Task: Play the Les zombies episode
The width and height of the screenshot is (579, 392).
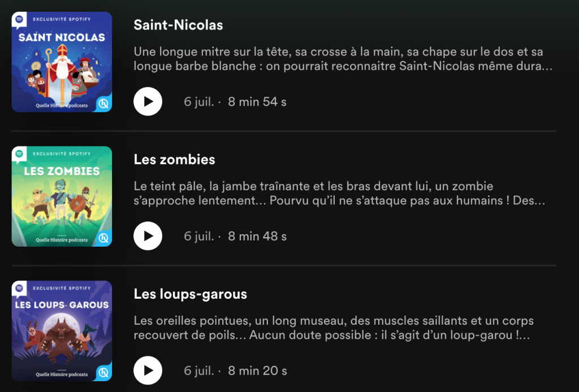Action: point(148,236)
